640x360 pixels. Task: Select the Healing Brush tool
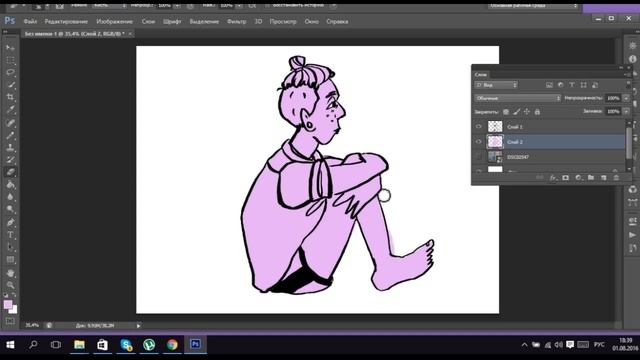coord(10,123)
